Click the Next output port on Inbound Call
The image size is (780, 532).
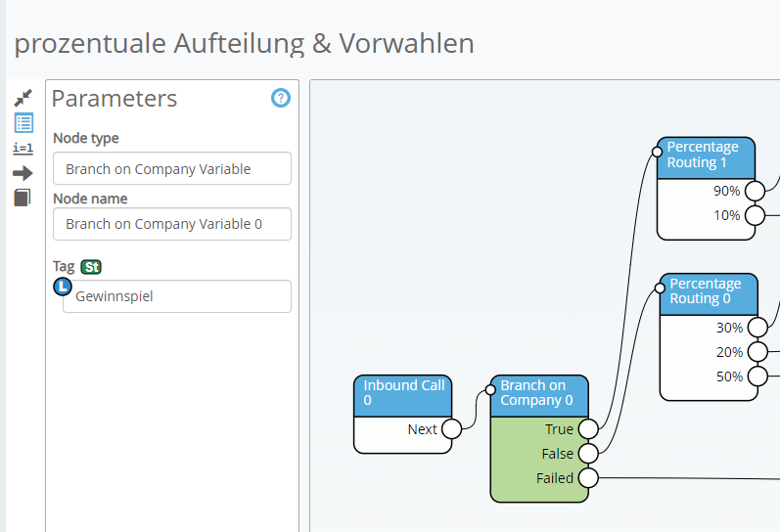tap(451, 429)
